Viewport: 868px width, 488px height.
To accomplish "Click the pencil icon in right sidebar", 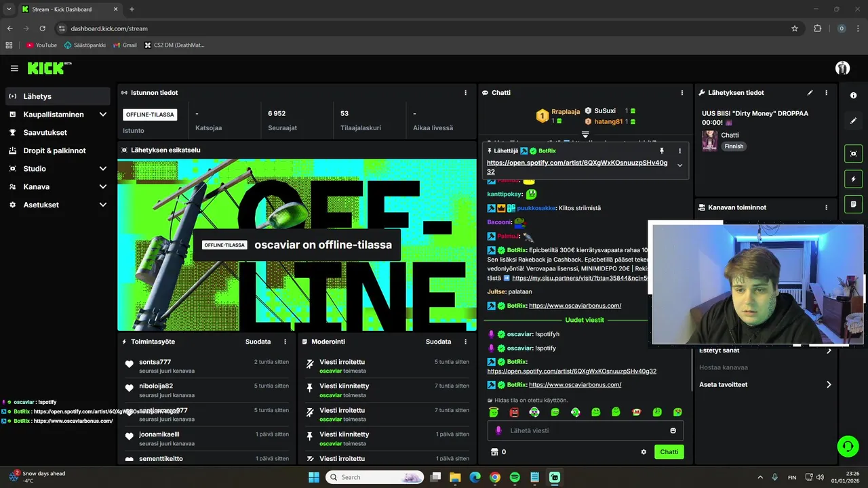I will tap(854, 121).
